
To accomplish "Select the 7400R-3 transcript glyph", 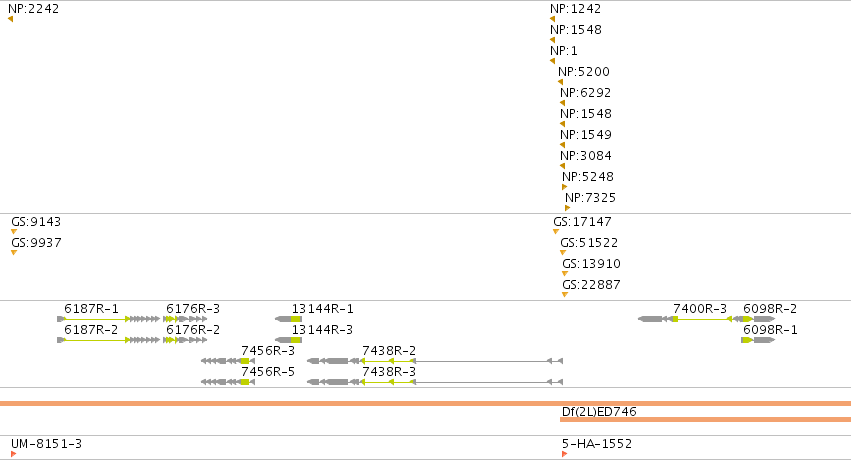I will coord(685,319).
